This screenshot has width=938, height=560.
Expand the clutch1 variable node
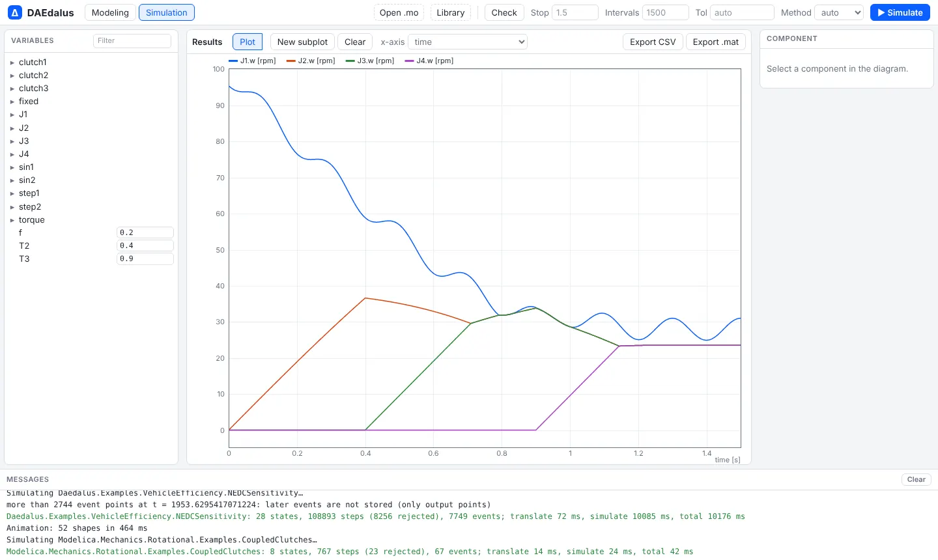(12, 63)
